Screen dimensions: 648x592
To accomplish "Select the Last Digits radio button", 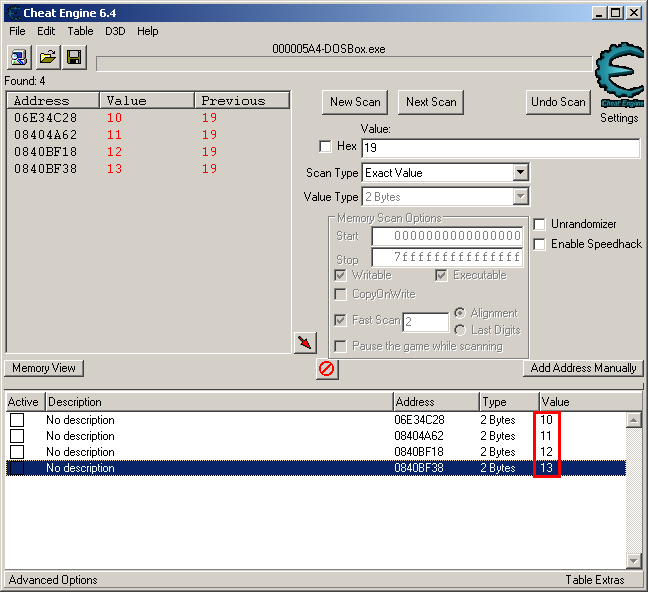I will point(460,330).
